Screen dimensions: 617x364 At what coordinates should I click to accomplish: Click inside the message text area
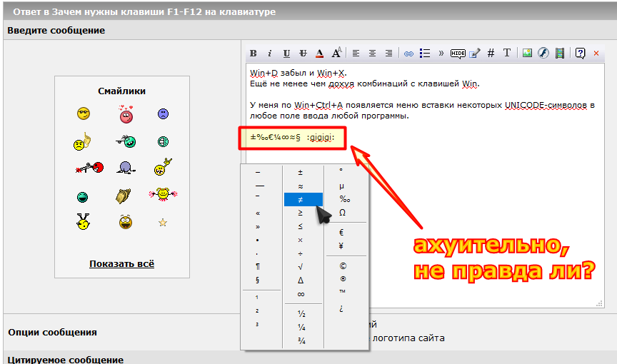tap(425, 186)
